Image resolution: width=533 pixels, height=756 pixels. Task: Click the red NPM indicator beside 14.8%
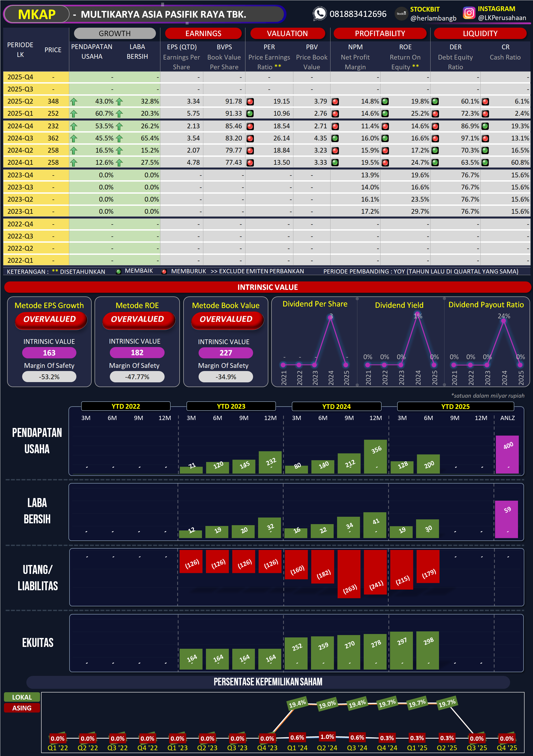point(335,101)
